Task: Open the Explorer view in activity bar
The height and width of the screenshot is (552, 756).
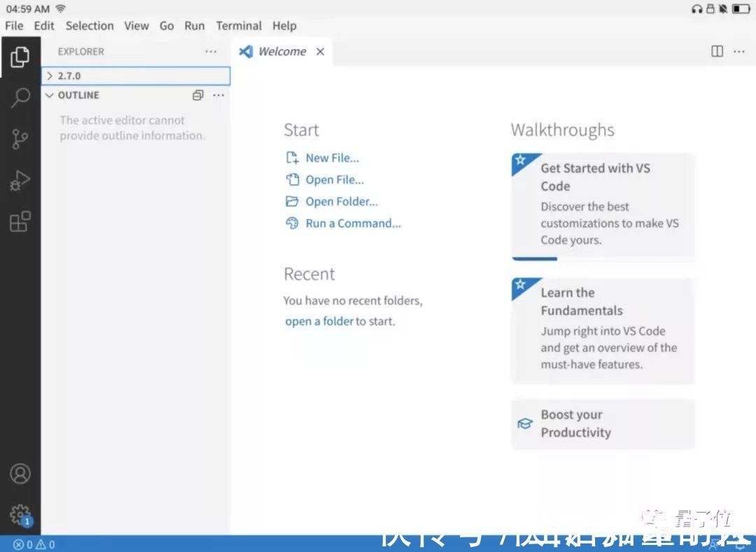Action: (x=20, y=57)
